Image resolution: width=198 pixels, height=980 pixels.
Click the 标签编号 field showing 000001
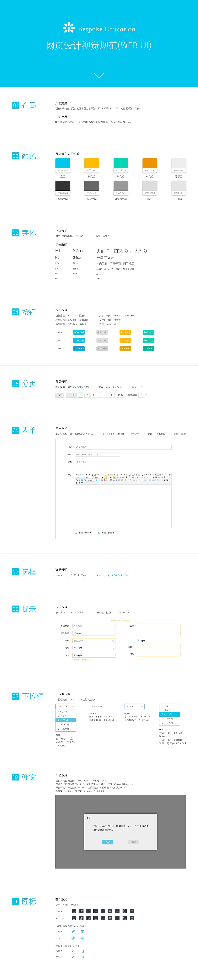point(94,633)
